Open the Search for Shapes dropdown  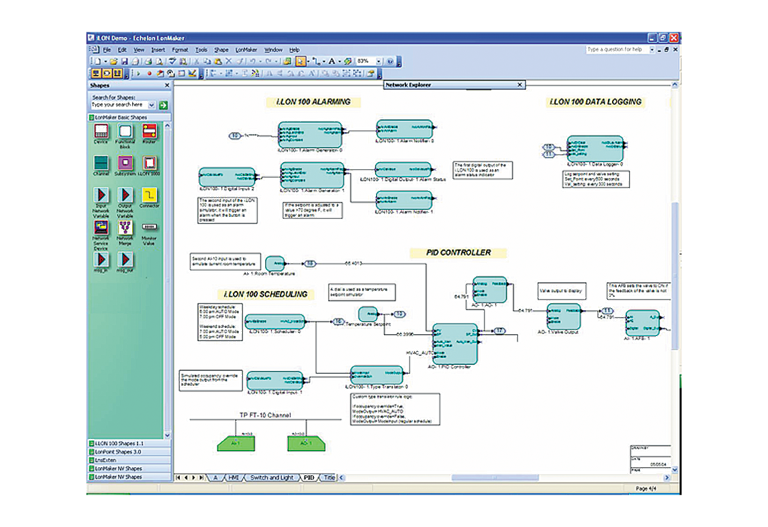tap(153, 104)
